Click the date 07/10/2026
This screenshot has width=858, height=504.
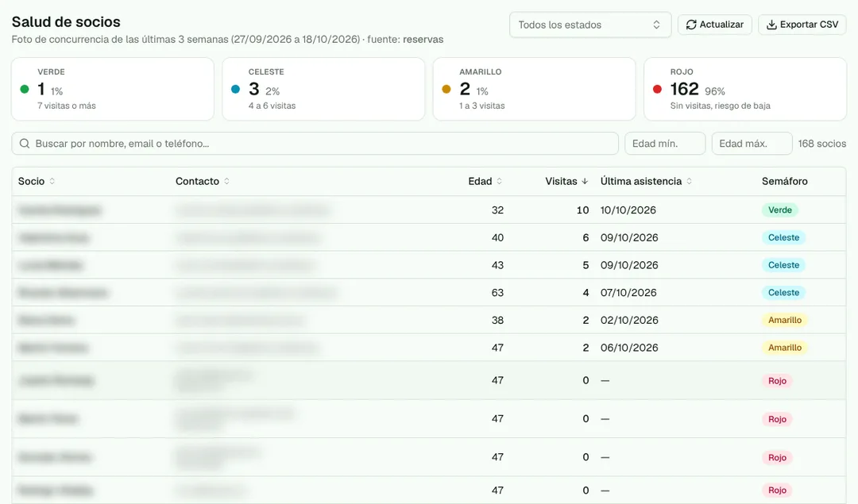click(x=628, y=292)
